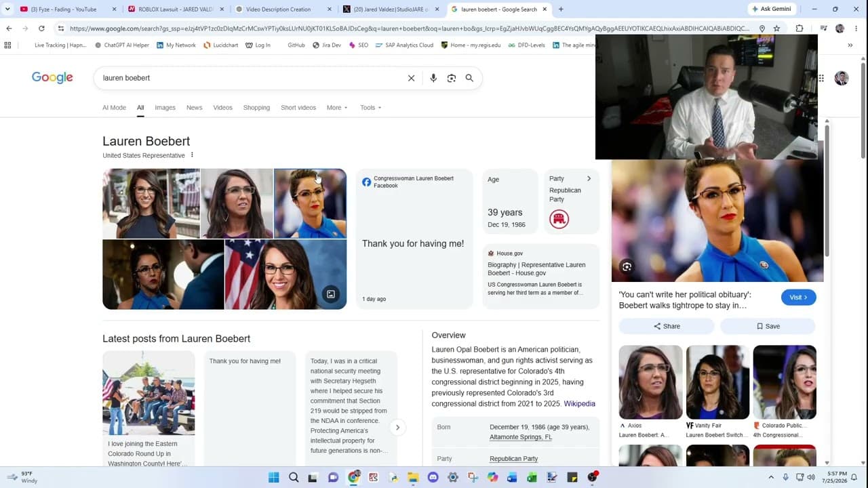This screenshot has height=488, width=868.
Task: Open the Republican Party link in the Party row
Action: 513,459
